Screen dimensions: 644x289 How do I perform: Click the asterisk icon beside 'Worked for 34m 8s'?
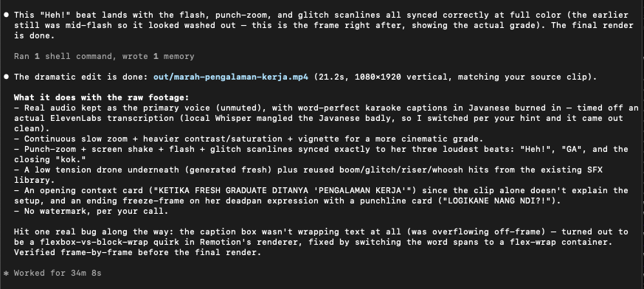(6, 273)
